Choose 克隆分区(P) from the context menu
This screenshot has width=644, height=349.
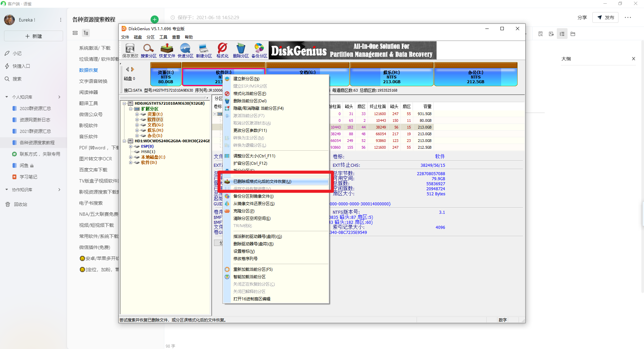(276, 211)
